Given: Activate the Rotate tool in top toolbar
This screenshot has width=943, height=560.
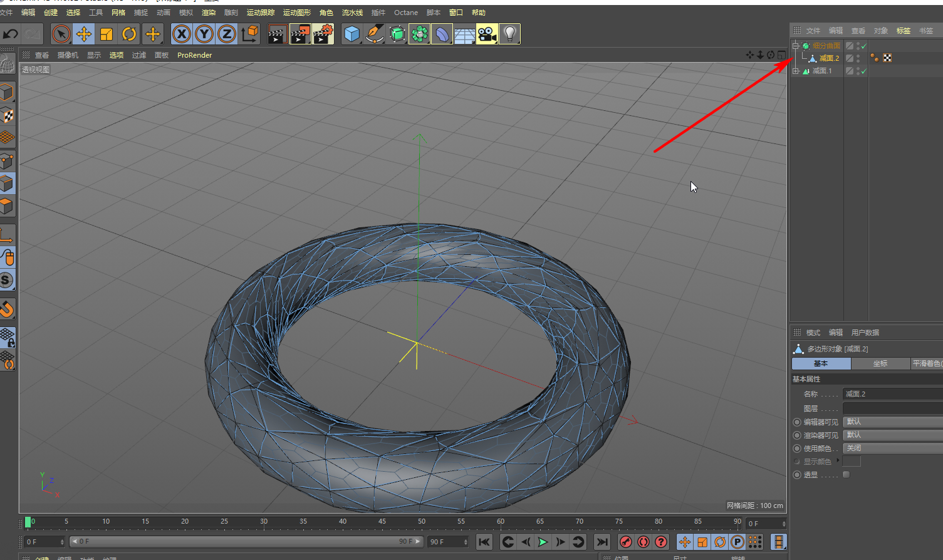Looking at the screenshot, I should pos(129,34).
